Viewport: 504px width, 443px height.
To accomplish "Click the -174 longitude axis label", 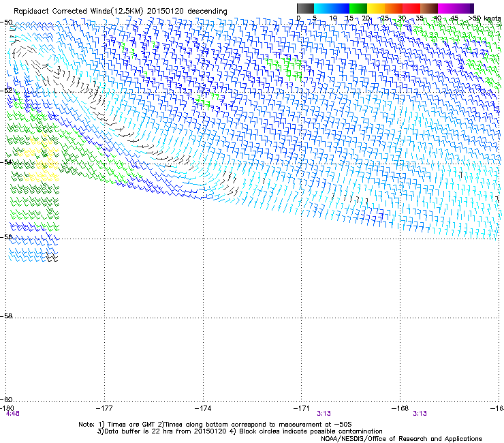I will [203, 408].
